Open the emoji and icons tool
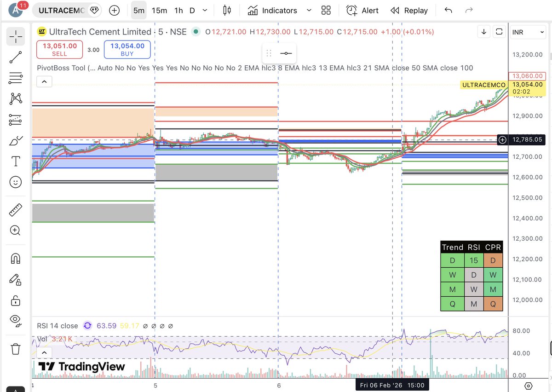The width and height of the screenshot is (552, 392). point(16,182)
